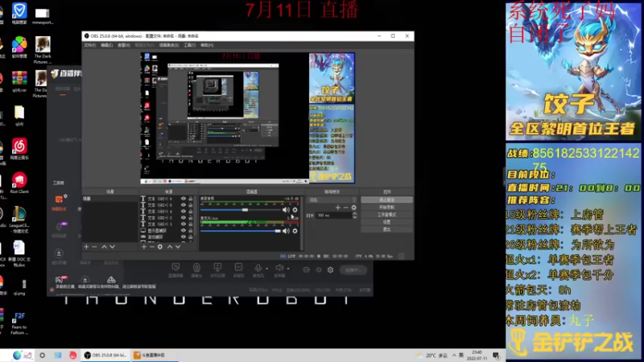Adjust transition duration stepper arrows
Image resolution: width=644 pixels, height=362 pixels.
coord(354,215)
